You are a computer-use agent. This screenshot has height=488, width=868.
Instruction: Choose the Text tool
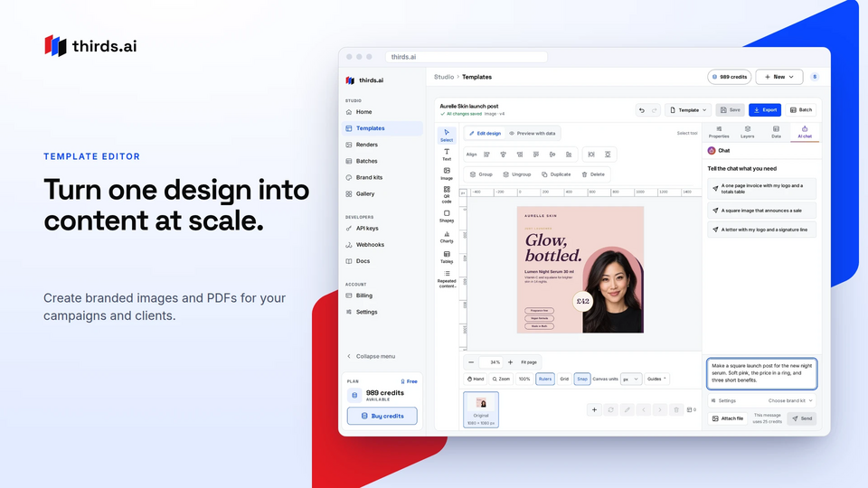pos(447,155)
